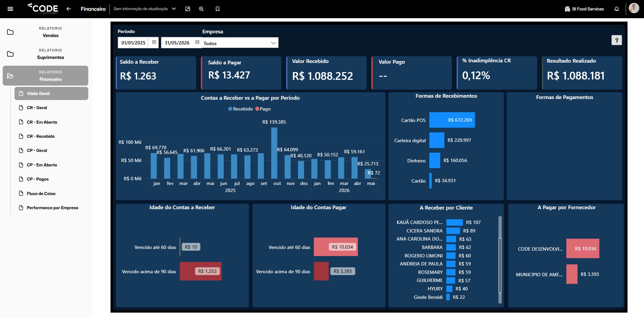Image resolution: width=644 pixels, height=318 pixels.
Task: Navigate to the CP - Geral page
Action: pos(51,151)
